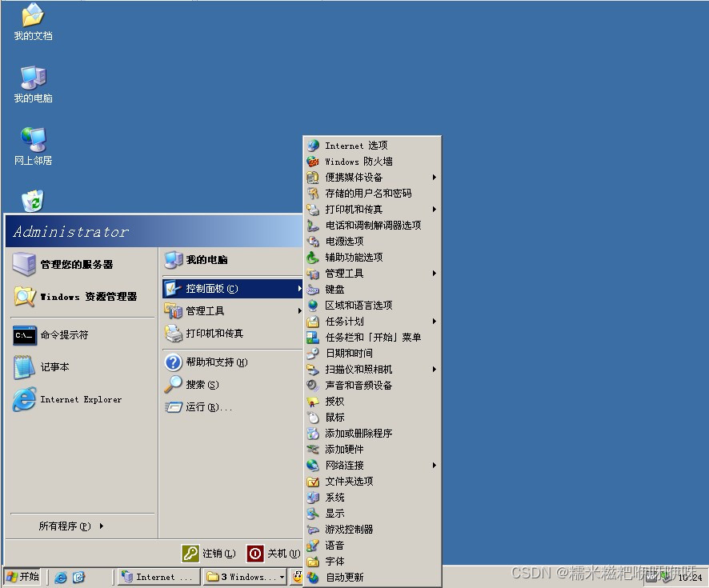709x588 pixels.
Task: Open 我的电脑 in Start menu
Action: tap(232, 260)
